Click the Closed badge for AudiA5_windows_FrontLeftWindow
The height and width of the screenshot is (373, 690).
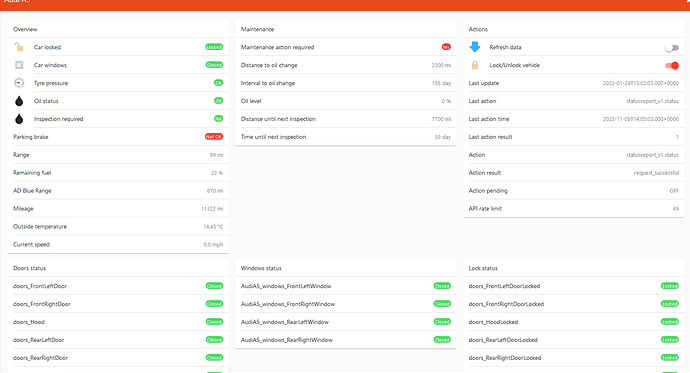point(442,286)
